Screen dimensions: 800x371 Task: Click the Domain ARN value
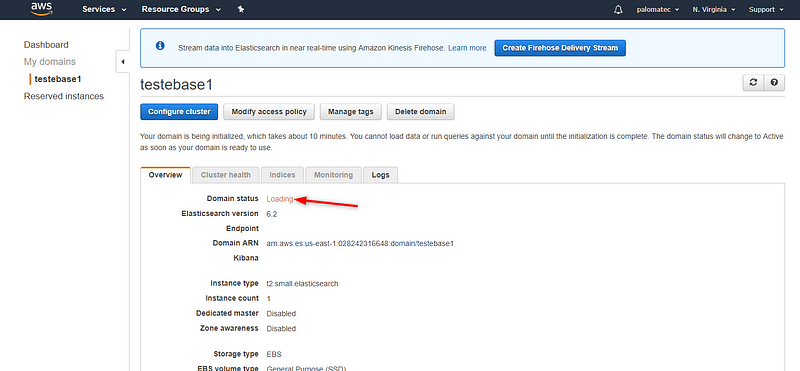coord(360,244)
